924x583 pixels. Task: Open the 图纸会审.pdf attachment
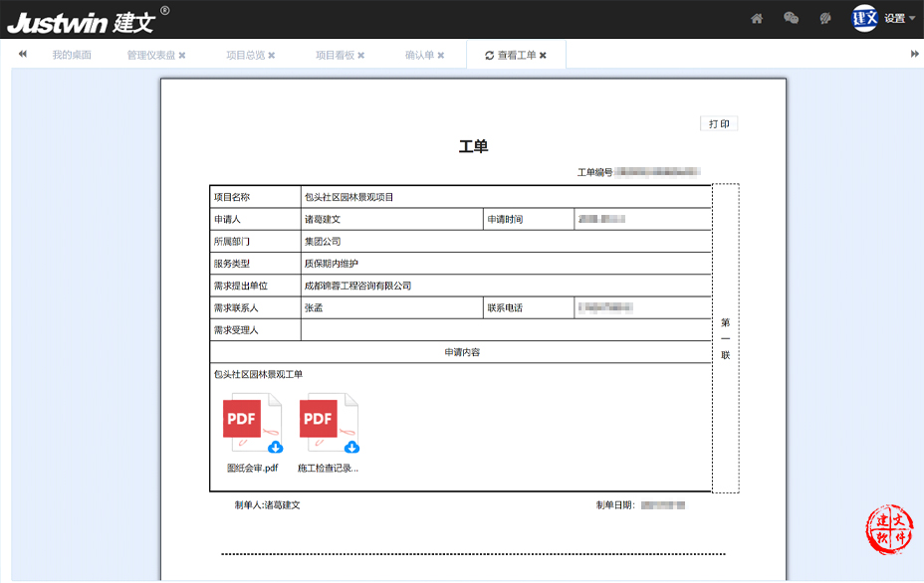[x=244, y=420]
